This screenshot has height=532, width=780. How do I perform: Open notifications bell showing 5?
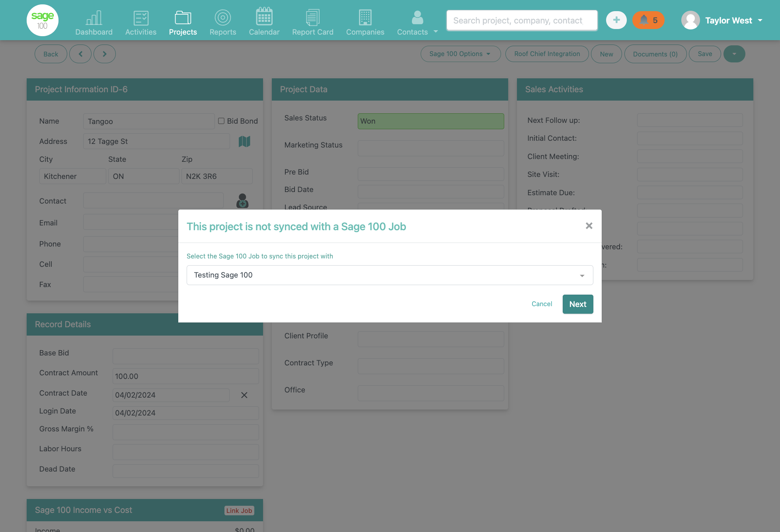tap(649, 20)
